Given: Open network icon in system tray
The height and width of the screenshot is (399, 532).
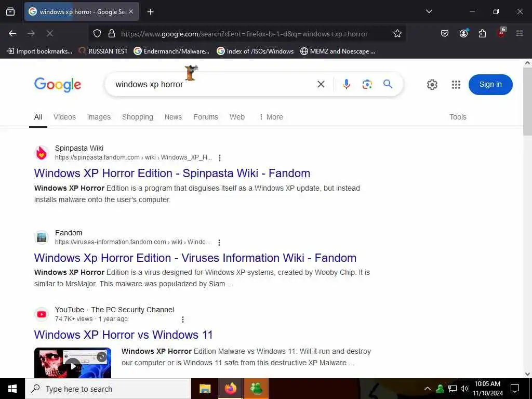Looking at the screenshot, I should (x=453, y=389).
